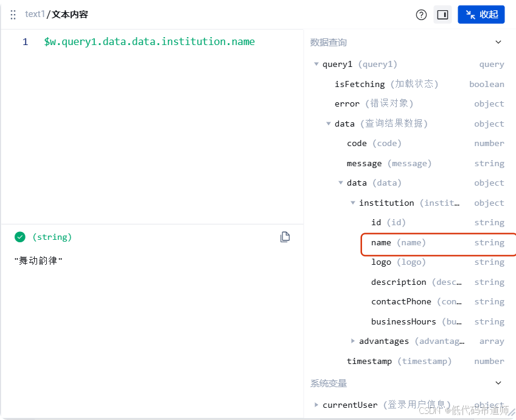Image resolution: width=516 pixels, height=420 pixels.
Task: Copy the result with the copy icon
Action: (285, 237)
